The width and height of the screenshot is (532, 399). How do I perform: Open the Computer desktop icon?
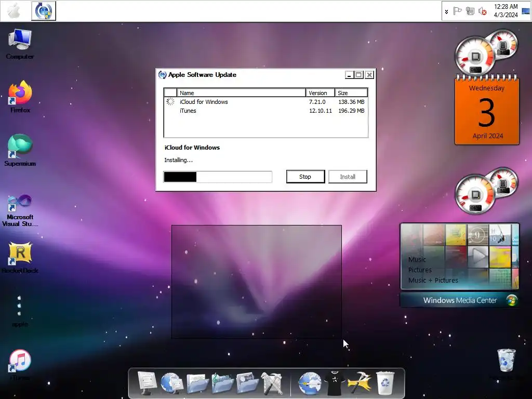click(x=20, y=44)
